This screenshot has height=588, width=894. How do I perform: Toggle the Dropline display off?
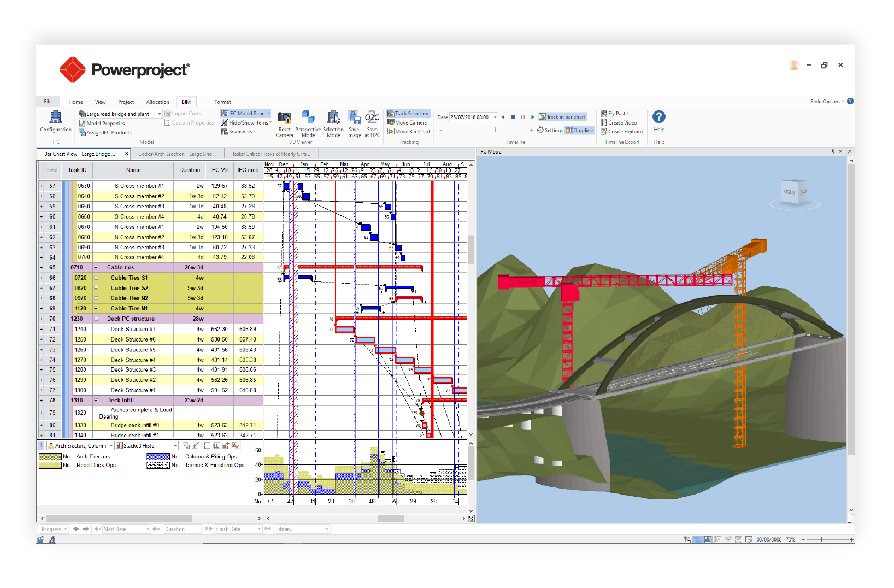[x=580, y=131]
